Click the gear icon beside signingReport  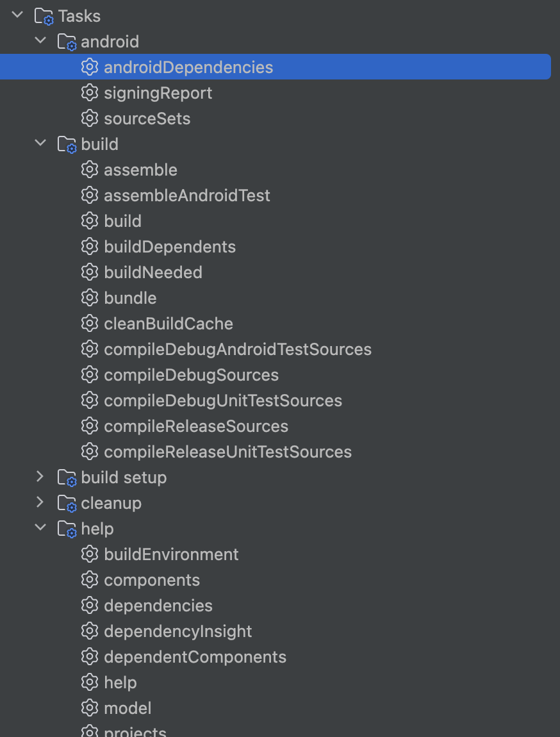click(x=90, y=92)
